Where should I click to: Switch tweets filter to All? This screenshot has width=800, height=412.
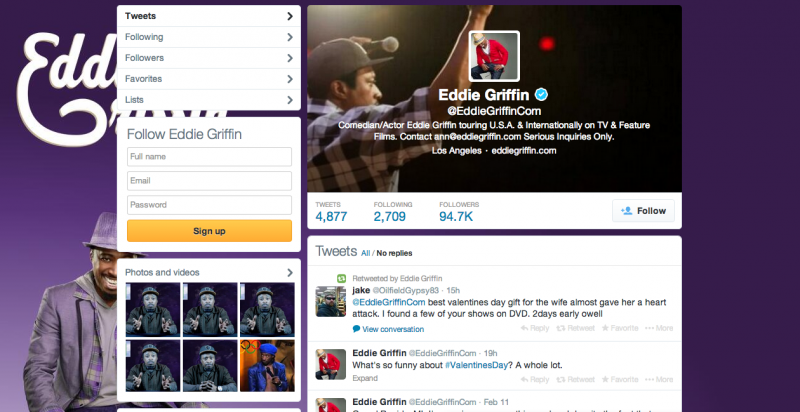click(x=365, y=253)
